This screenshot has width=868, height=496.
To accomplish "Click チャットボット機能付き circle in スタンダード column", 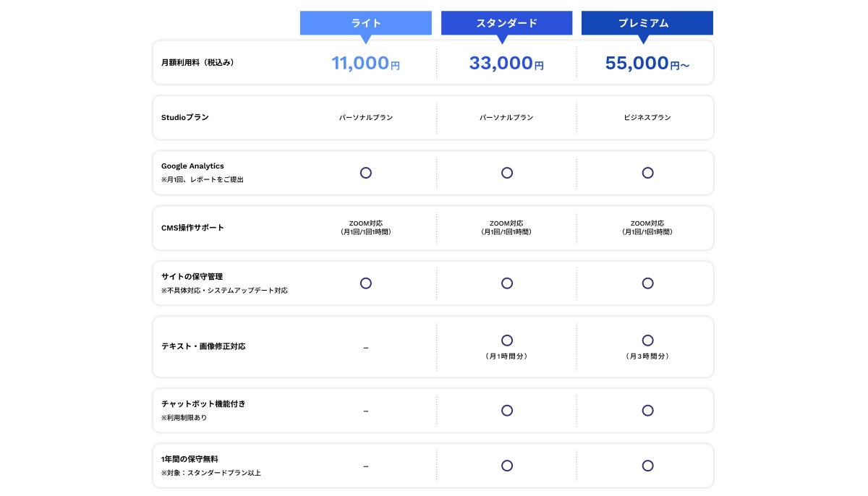I will point(507,411).
